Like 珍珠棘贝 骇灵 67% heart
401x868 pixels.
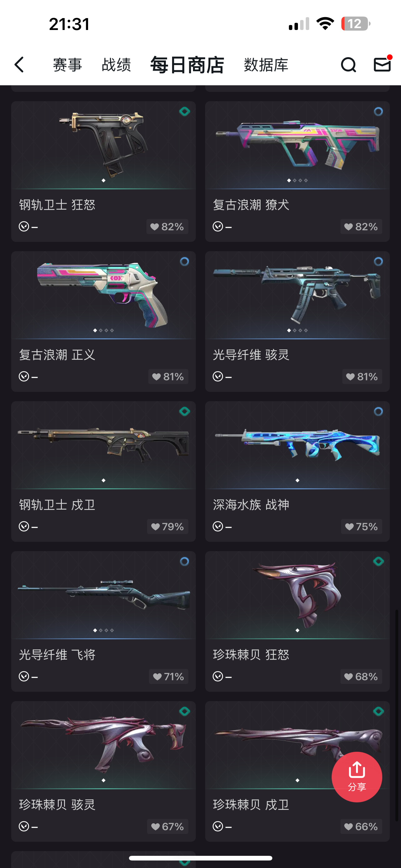[x=168, y=826]
